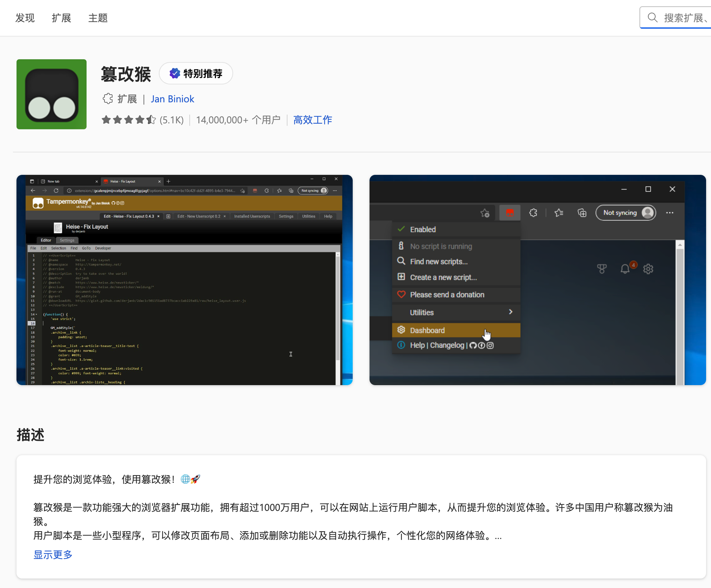Click the verified badge in 特别推荐
The image size is (711, 588).
point(175,73)
